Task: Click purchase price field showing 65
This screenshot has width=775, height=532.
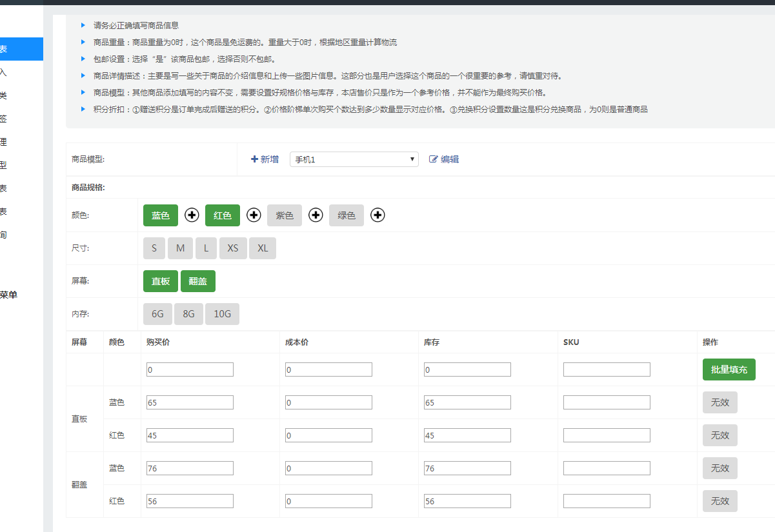Action: click(190, 402)
